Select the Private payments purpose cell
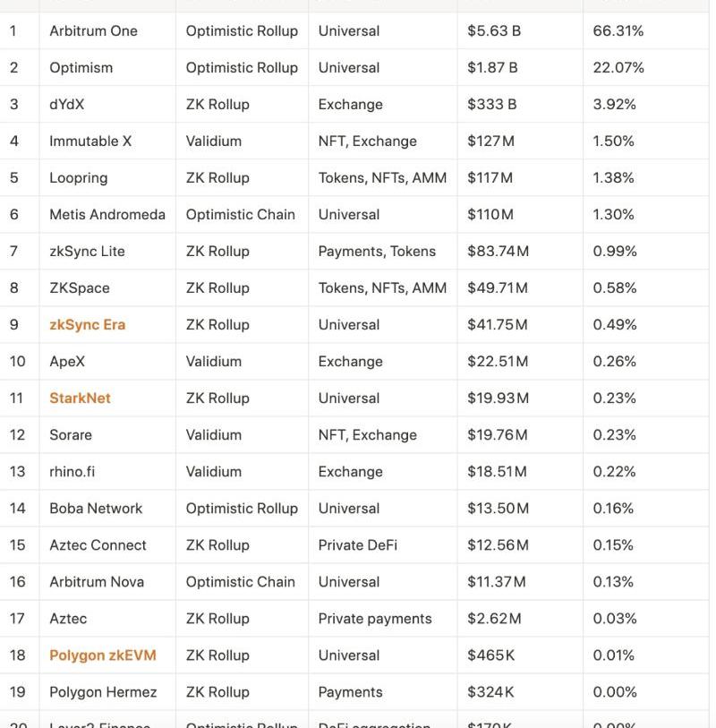This screenshot has height=728, width=716. coord(374,618)
